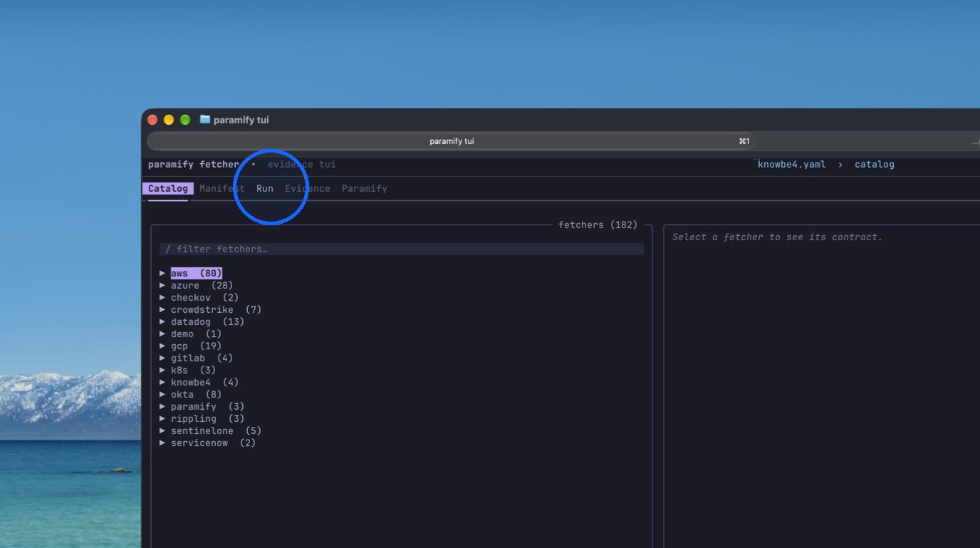Image resolution: width=980 pixels, height=548 pixels.
Task: Expand the aws fetchers group arrow
Action: [x=162, y=273]
